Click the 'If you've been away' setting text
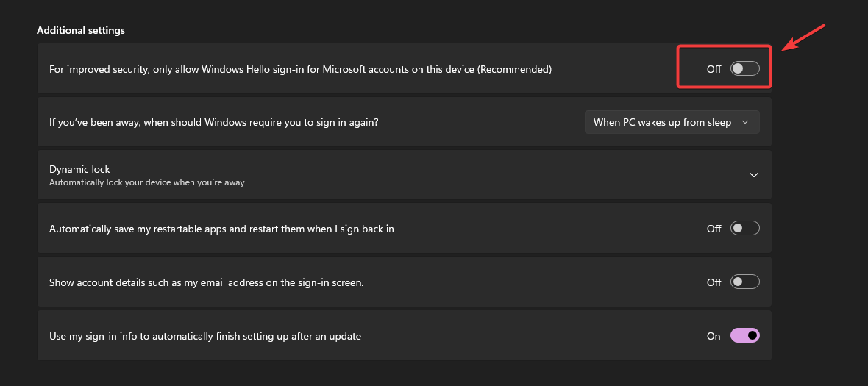This screenshot has width=868, height=386. [213, 122]
